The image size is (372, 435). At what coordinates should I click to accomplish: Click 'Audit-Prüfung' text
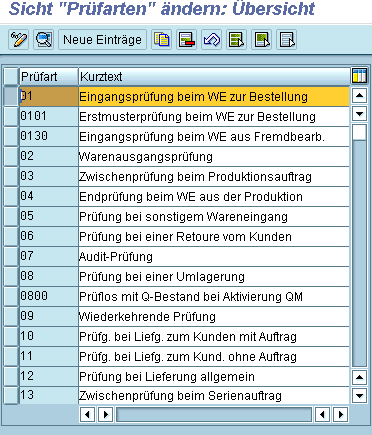[116, 257]
